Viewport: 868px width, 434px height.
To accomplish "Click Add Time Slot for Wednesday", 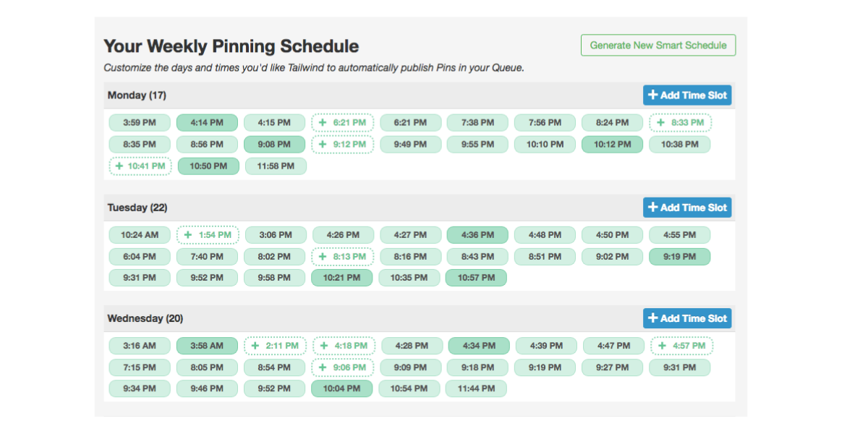I will click(687, 318).
